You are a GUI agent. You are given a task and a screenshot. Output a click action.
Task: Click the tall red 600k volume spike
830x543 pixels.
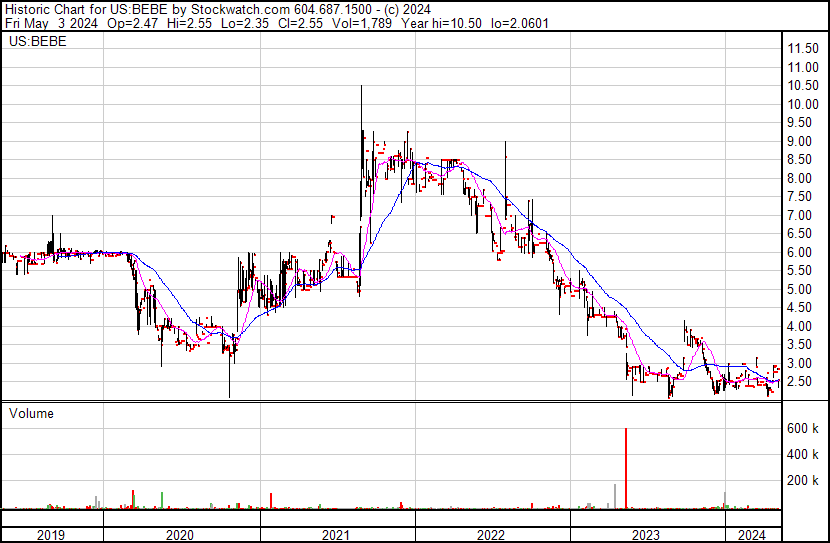(626, 468)
